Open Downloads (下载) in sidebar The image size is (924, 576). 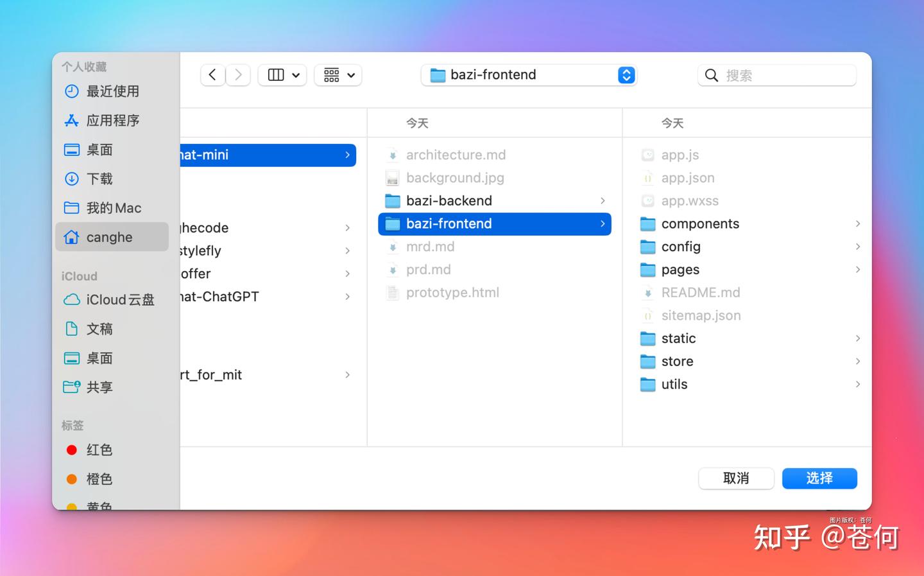pyautogui.click(x=99, y=179)
